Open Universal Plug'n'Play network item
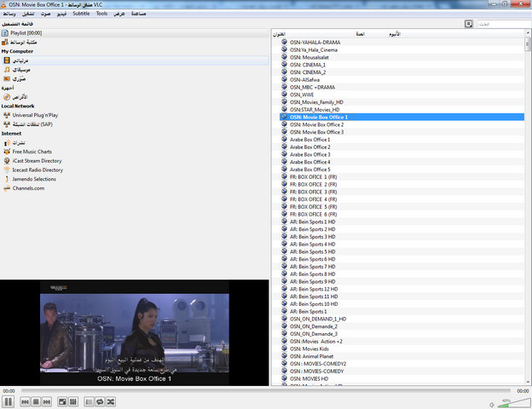The width and height of the screenshot is (532, 409). tap(35, 114)
